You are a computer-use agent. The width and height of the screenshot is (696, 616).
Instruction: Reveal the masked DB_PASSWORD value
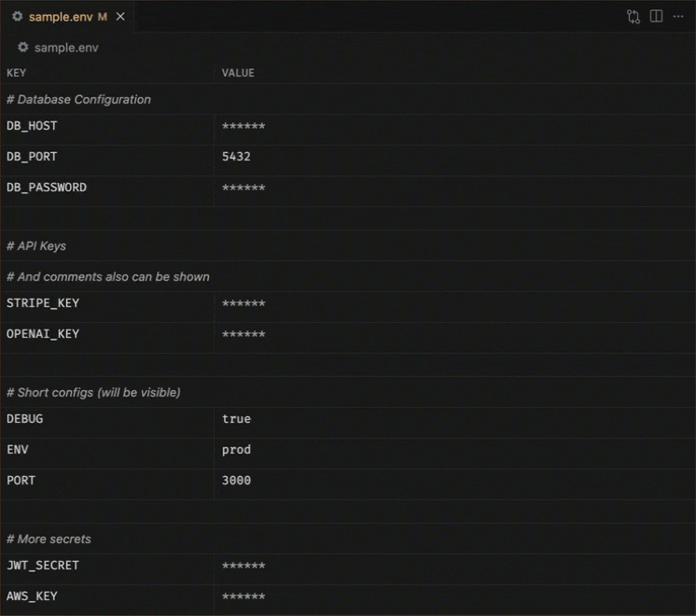pos(244,189)
